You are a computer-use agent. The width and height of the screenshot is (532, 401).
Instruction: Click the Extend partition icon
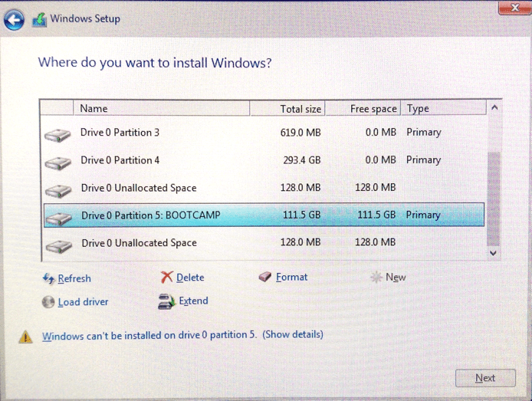pyautogui.click(x=166, y=301)
